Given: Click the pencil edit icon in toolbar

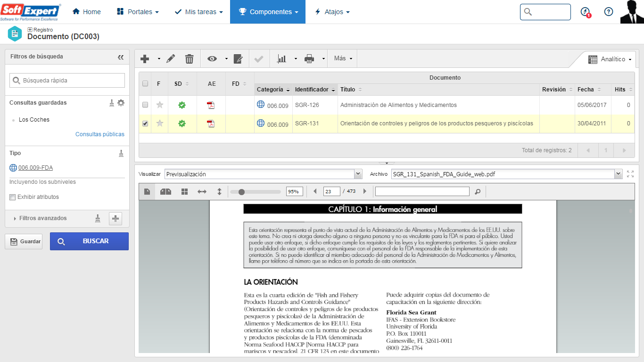Looking at the screenshot, I should pos(171,59).
